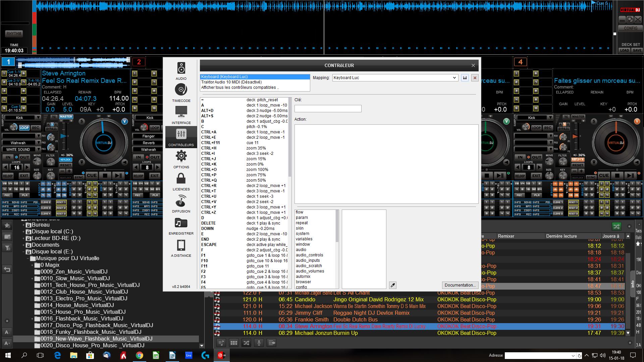Select Controleurs tab in settings sidebar
This screenshot has width=644, height=362.
tap(181, 137)
